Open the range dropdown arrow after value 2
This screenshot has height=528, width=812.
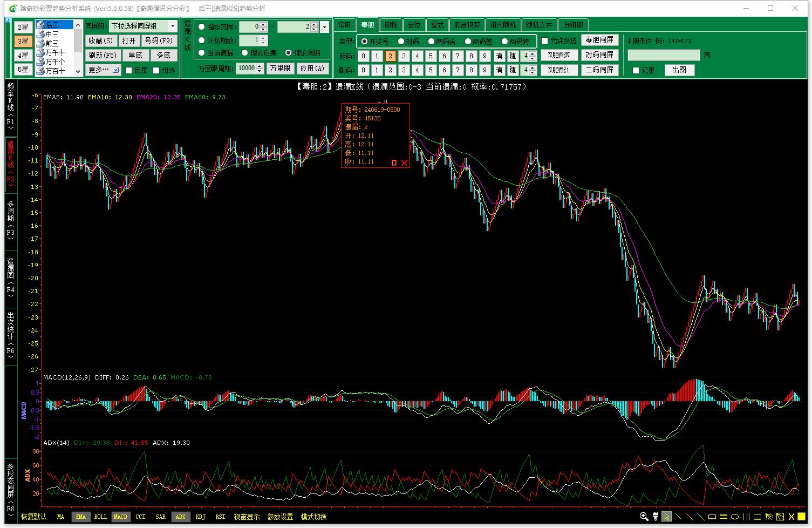pyautogui.click(x=324, y=26)
